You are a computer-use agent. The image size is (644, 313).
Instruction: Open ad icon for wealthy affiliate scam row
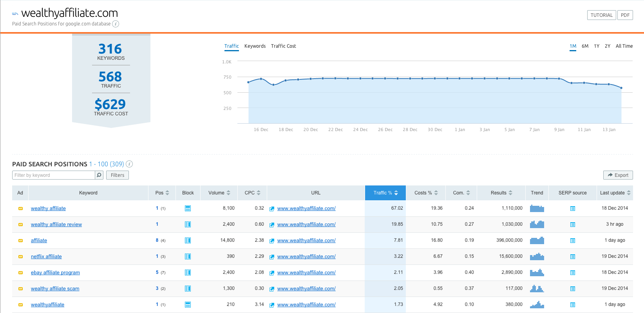pyautogui.click(x=20, y=289)
